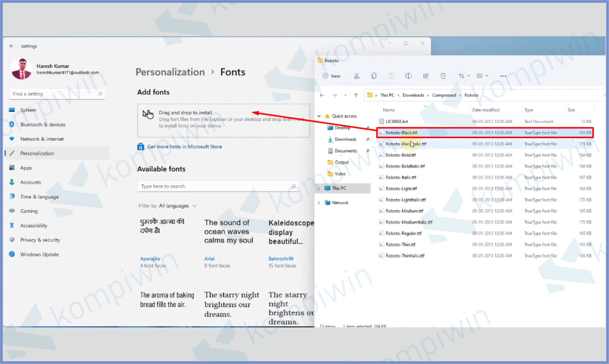Open the Sort options in Explorer toolbar
This screenshot has height=364, width=609.
click(x=464, y=76)
